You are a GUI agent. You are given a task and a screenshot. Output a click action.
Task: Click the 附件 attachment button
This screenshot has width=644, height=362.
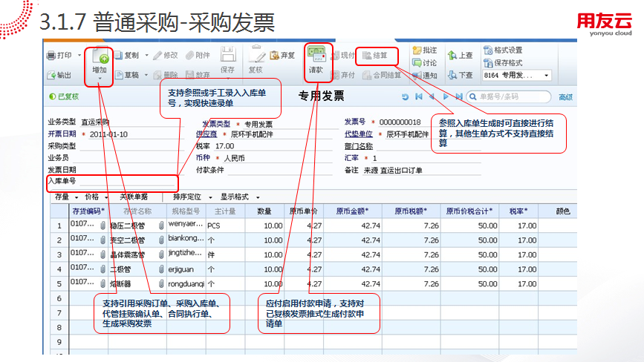(x=198, y=56)
